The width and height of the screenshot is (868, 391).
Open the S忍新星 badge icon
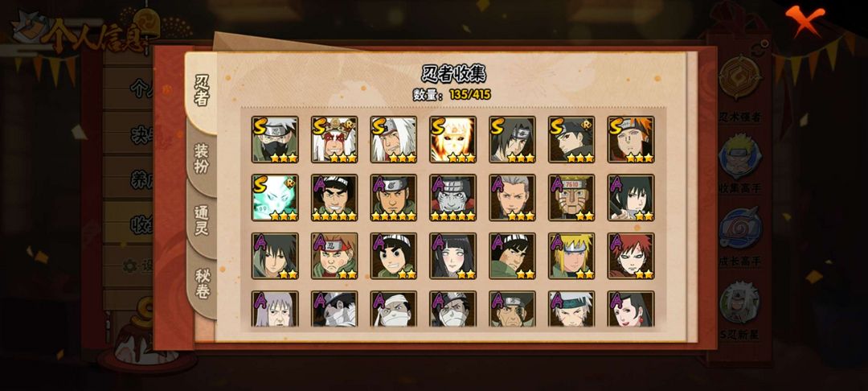tap(740, 303)
